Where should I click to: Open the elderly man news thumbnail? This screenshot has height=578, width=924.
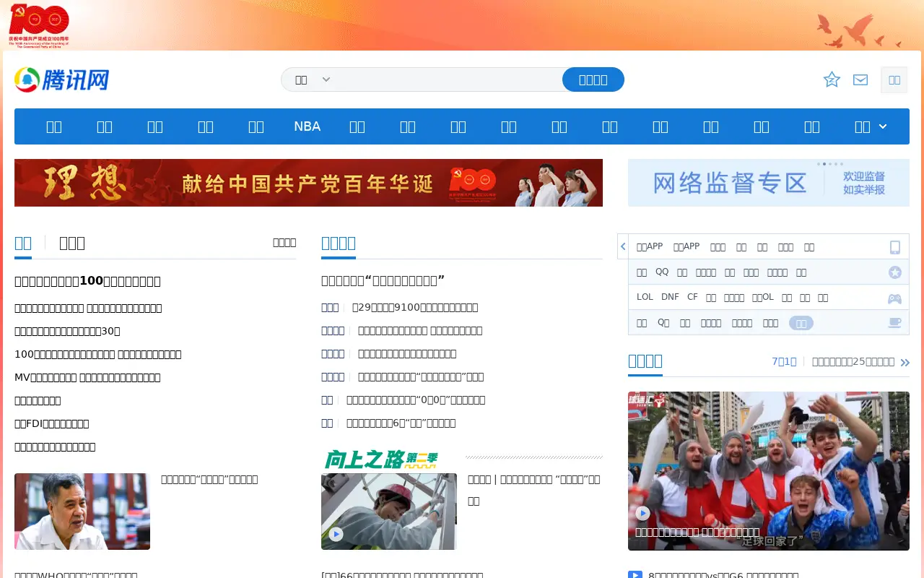(x=82, y=512)
